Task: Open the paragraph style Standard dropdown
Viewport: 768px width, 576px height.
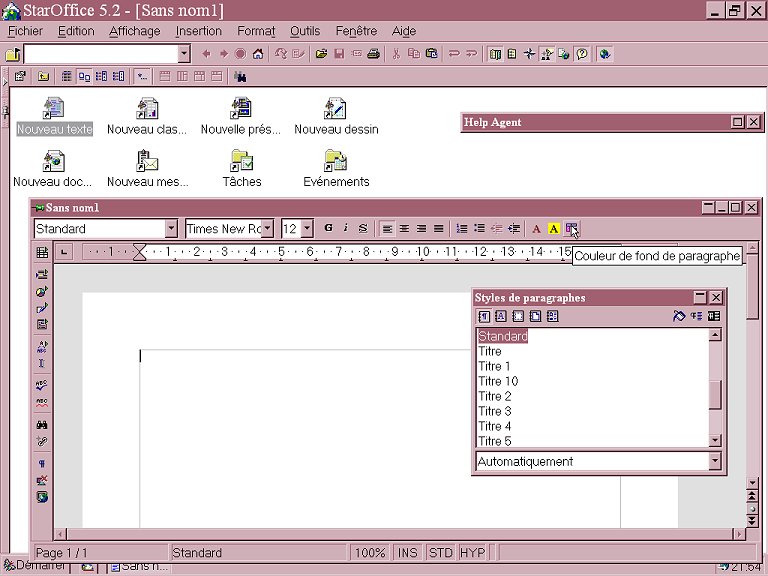Action: [x=171, y=229]
